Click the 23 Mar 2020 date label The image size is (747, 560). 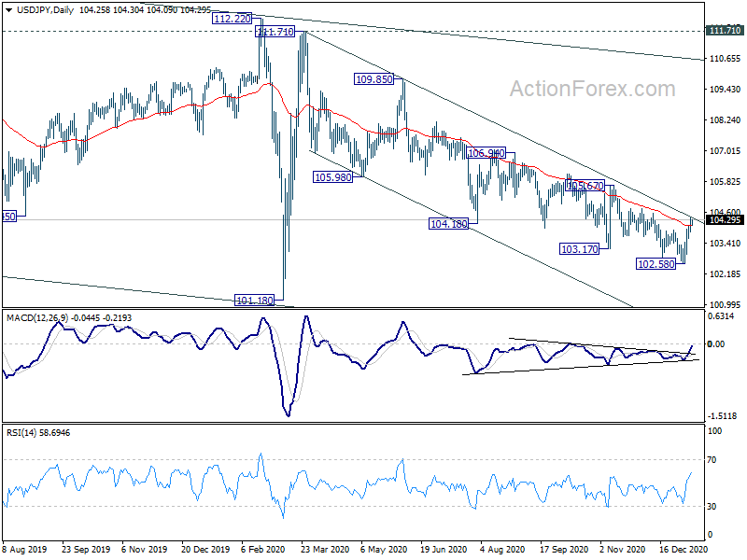point(325,550)
